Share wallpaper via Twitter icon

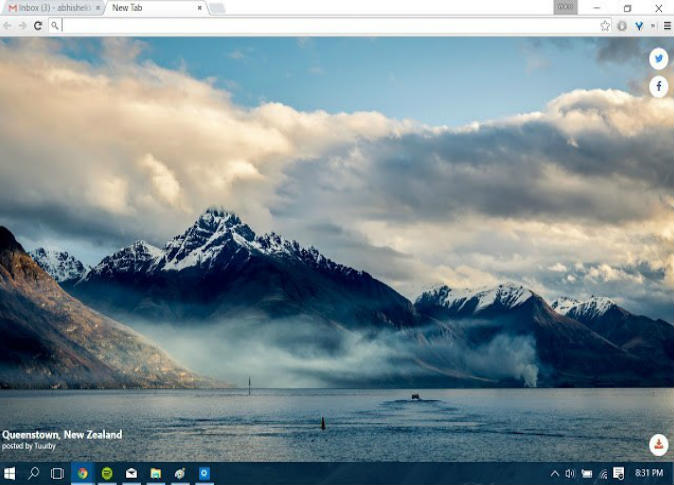(658, 59)
